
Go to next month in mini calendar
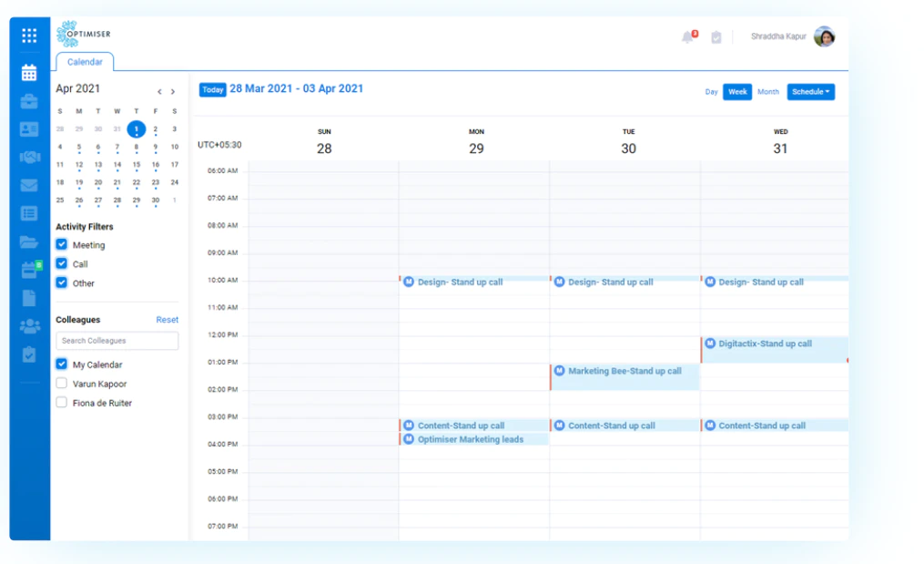click(x=173, y=91)
